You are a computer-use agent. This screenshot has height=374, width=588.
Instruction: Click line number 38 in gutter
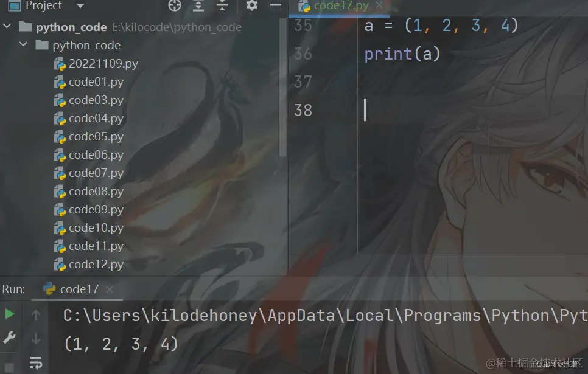tap(303, 111)
